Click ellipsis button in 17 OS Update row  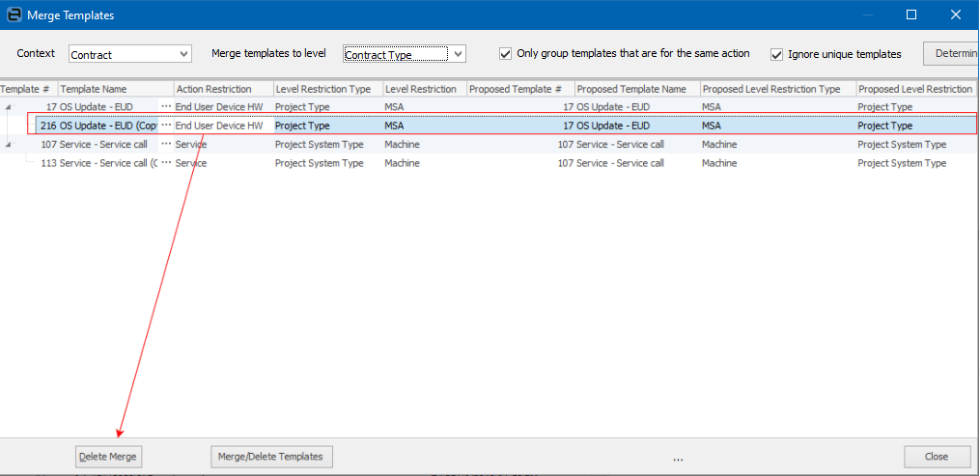[x=166, y=107]
